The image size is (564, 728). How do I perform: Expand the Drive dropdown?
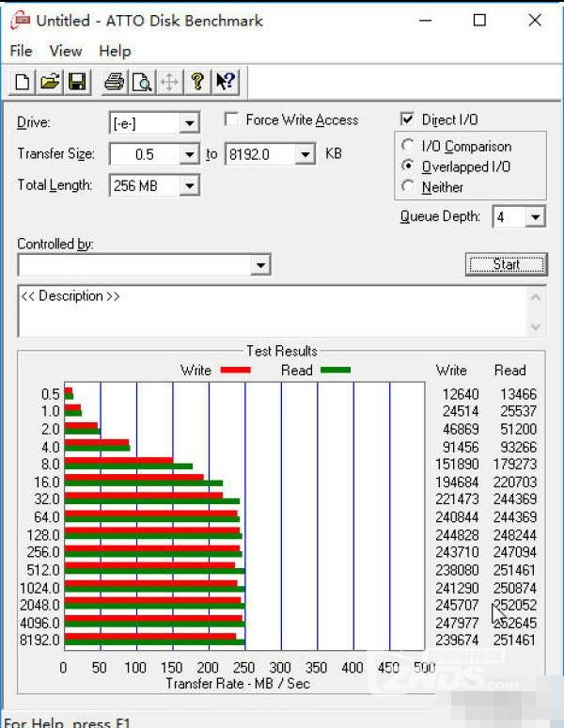189,123
